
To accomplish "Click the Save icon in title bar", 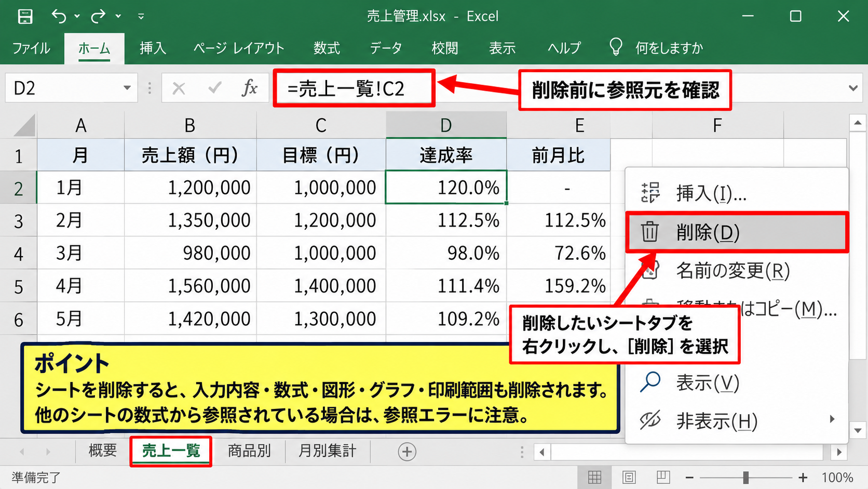I will tap(25, 17).
